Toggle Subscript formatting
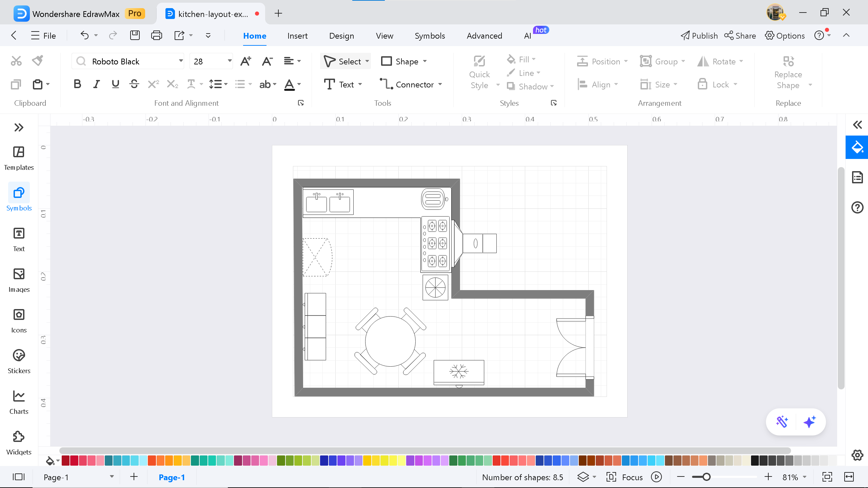868x488 pixels. [172, 84]
